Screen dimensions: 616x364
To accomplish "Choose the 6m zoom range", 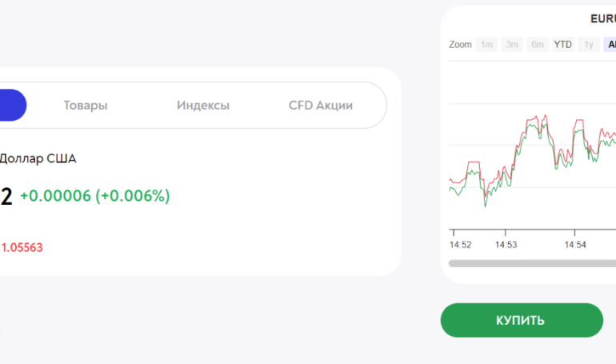I will 538,45.
